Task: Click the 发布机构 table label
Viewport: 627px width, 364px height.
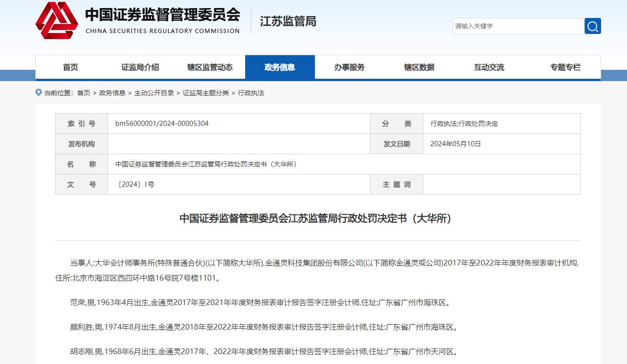Action: coord(82,144)
